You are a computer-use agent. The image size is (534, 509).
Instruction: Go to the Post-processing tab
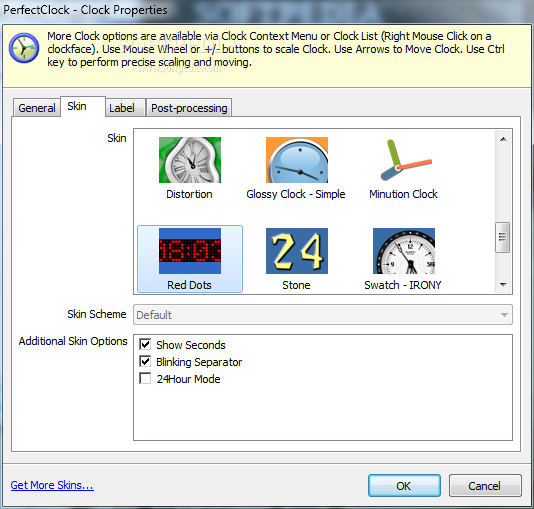(189, 108)
